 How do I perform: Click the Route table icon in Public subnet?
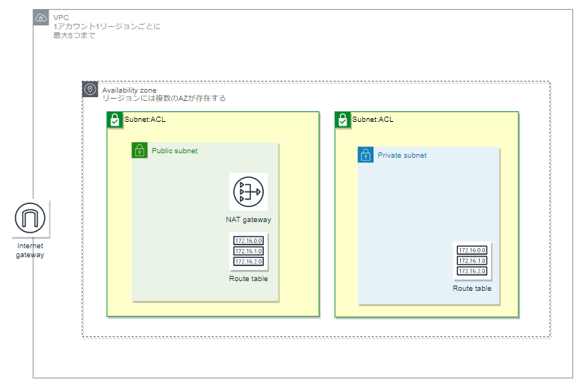pyautogui.click(x=248, y=251)
